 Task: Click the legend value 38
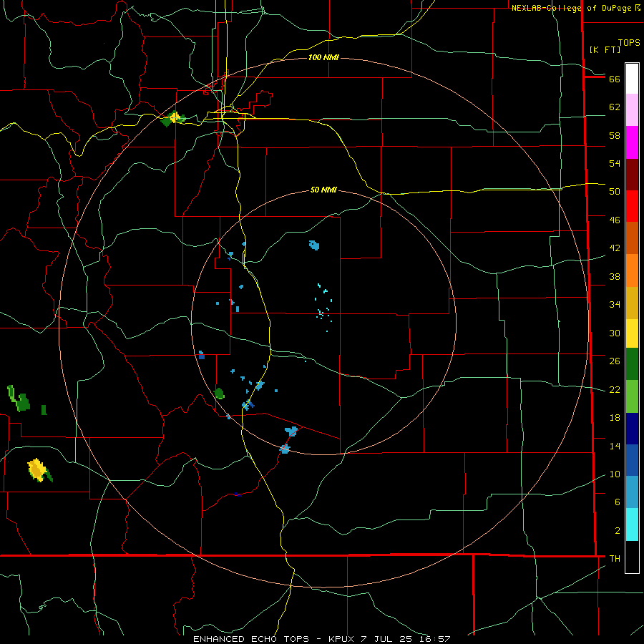pos(615,276)
